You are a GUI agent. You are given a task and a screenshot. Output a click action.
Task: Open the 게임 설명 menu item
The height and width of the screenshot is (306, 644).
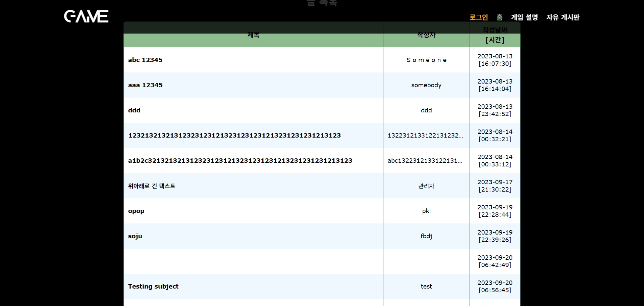(x=524, y=17)
